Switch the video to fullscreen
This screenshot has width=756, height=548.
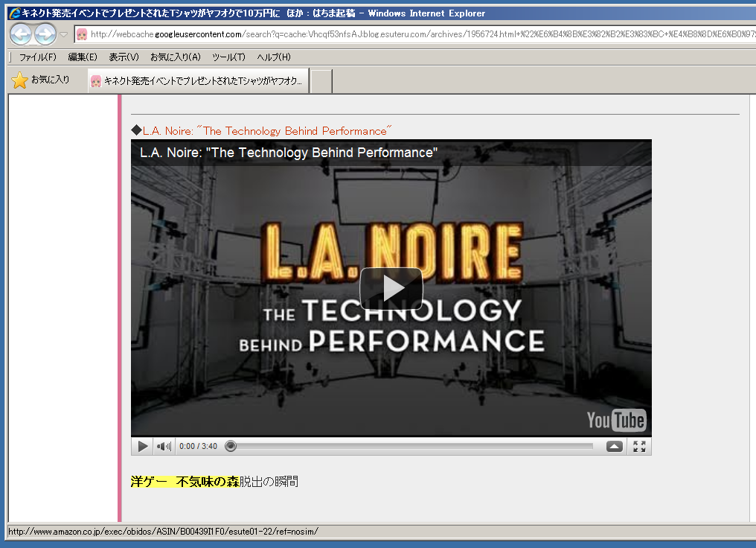[639, 447]
